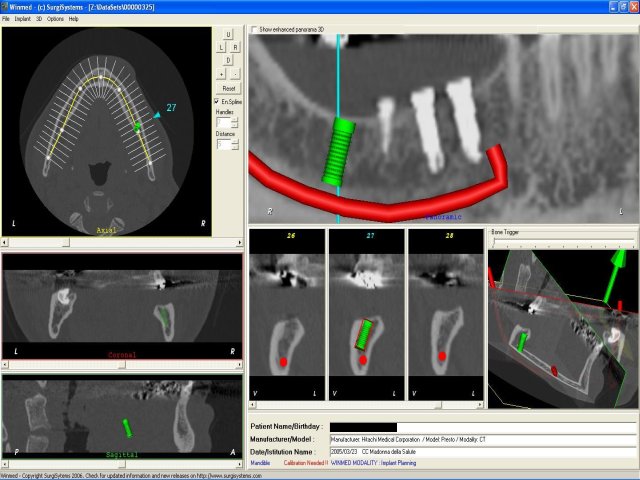This screenshot has height=480, width=640.
Task: Click the green arrow in 3D view
Action: [615, 276]
